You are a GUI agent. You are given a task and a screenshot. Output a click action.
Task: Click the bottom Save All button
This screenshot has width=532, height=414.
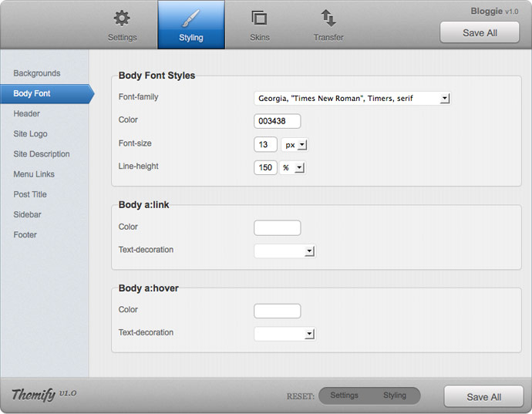(483, 396)
